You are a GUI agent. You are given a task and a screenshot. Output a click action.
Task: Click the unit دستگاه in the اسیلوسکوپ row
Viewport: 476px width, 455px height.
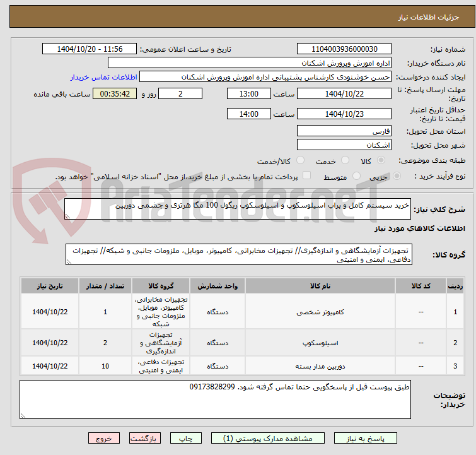[218, 343]
